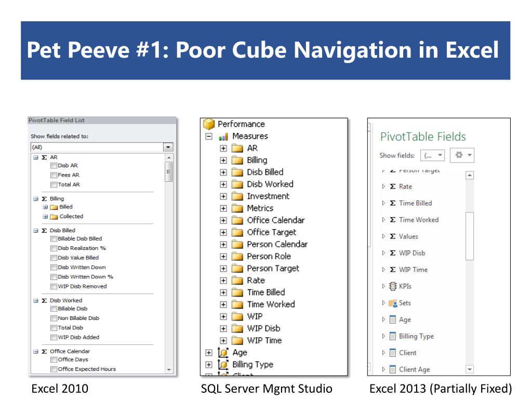This screenshot has width=532, height=399.
Task: Click the WIP Time field label in Excel 2013
Action: 413,270
